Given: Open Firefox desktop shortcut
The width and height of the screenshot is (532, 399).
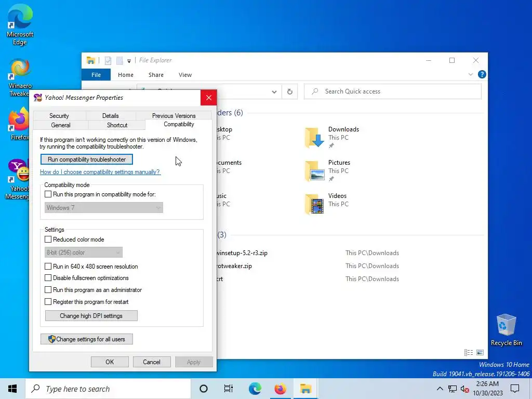Looking at the screenshot, I should coord(19,124).
